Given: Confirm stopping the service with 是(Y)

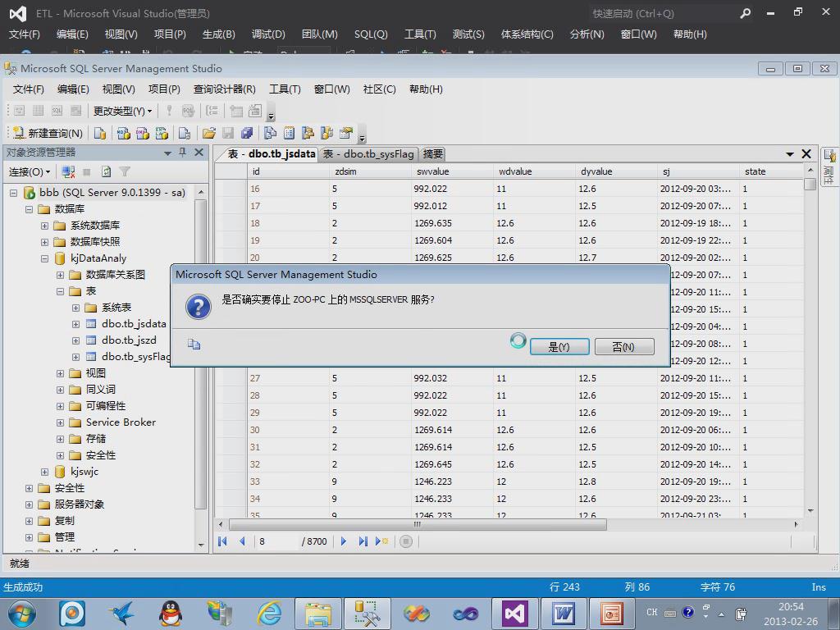Looking at the screenshot, I should (559, 347).
